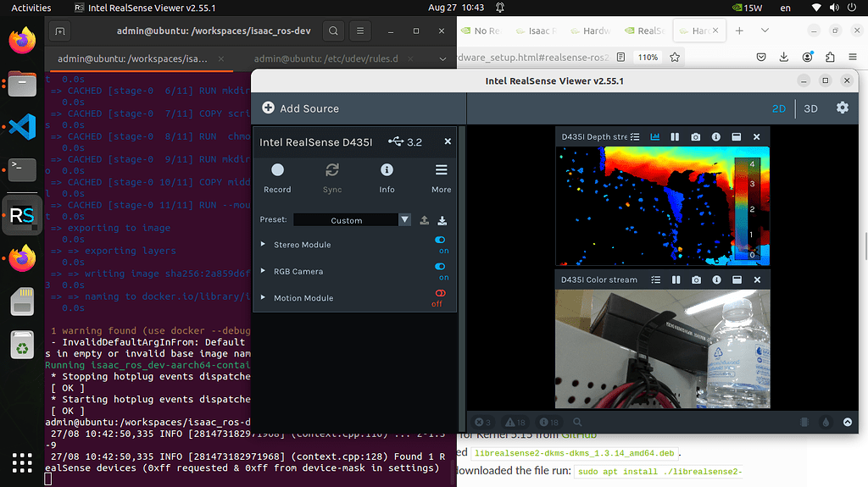Image resolution: width=868 pixels, height=487 pixels.
Task: Open the terminal hamburger menu
Action: (360, 31)
